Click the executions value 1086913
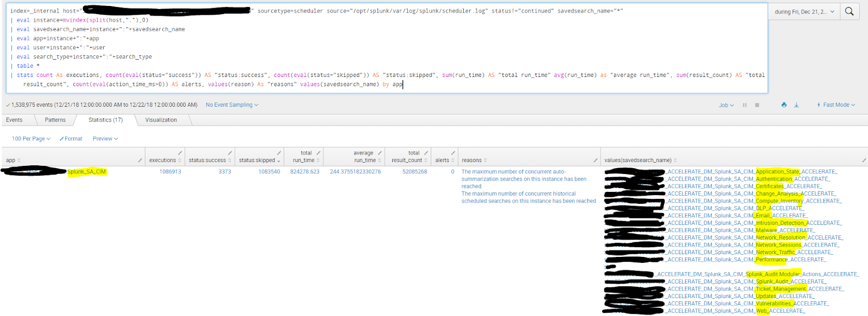Image resolution: width=868 pixels, height=316 pixels. pos(170,172)
